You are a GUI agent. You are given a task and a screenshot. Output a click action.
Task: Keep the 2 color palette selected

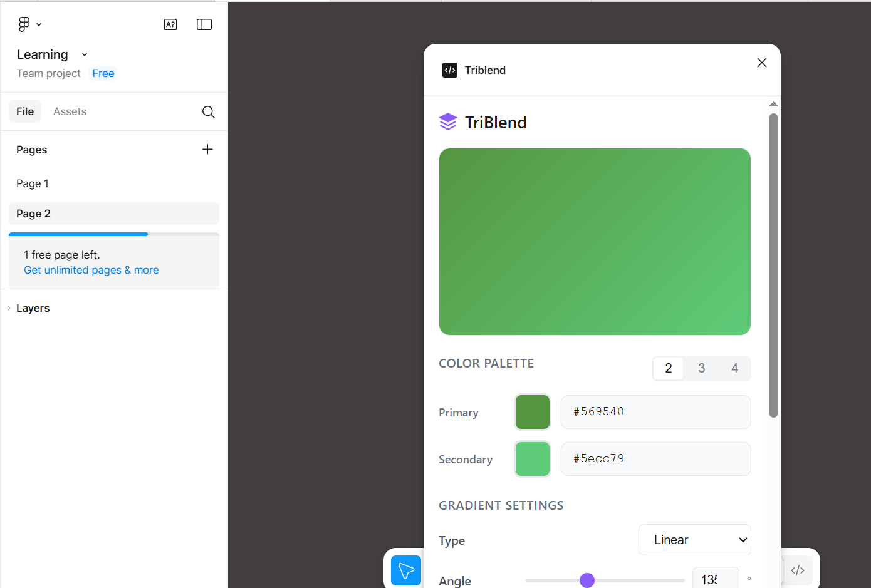pyautogui.click(x=668, y=368)
